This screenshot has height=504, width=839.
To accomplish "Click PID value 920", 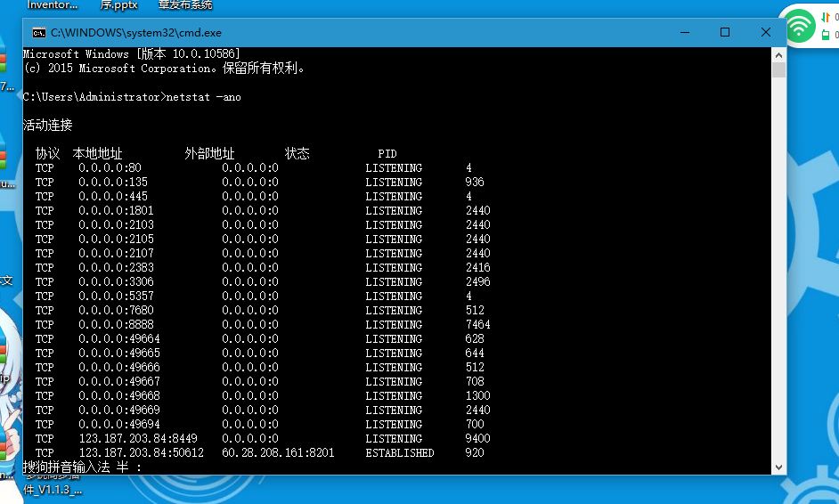I will (475, 452).
